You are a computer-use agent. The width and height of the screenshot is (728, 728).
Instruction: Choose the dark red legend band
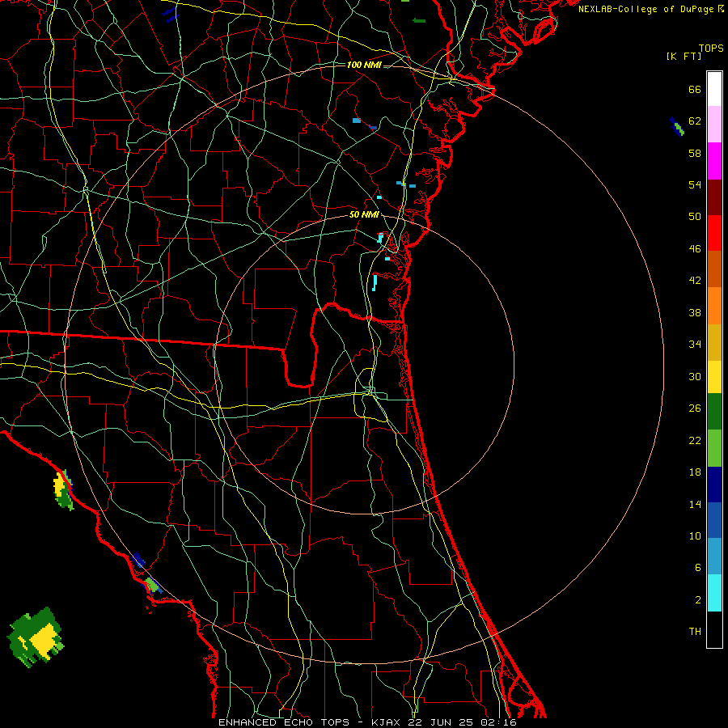714,197
